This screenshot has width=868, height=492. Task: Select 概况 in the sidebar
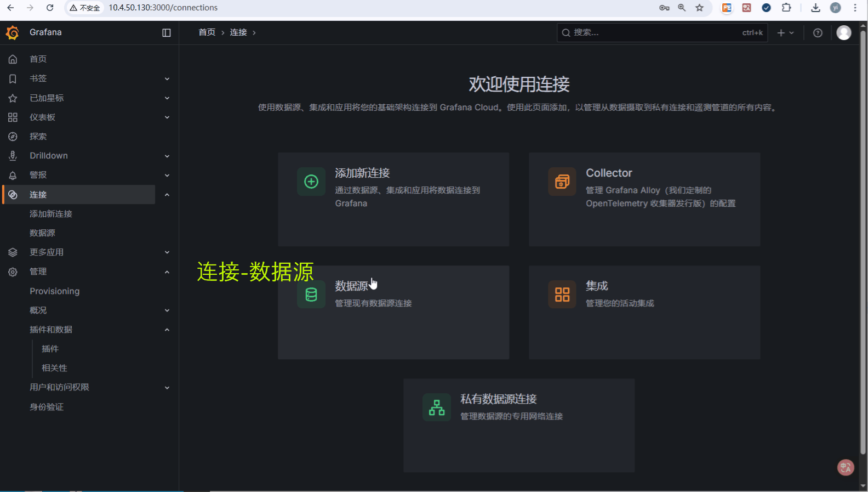(38, 310)
